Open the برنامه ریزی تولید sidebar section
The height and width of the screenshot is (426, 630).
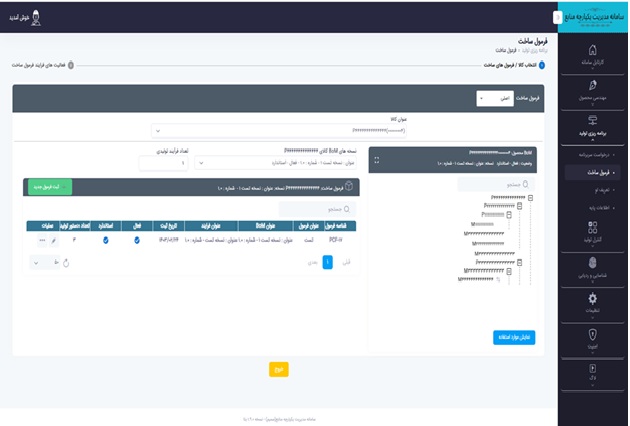592,126
